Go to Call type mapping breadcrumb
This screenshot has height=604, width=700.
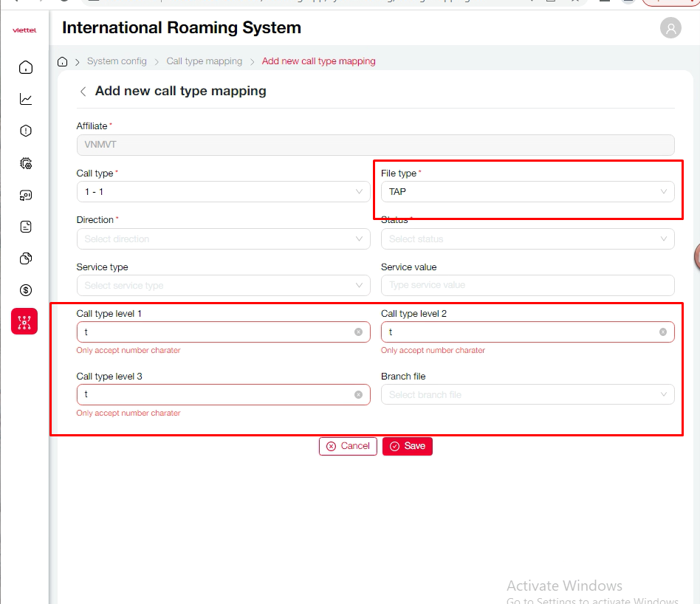204,61
